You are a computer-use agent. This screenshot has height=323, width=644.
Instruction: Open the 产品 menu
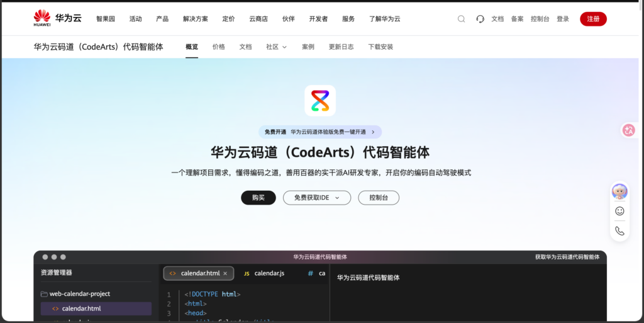coord(162,19)
